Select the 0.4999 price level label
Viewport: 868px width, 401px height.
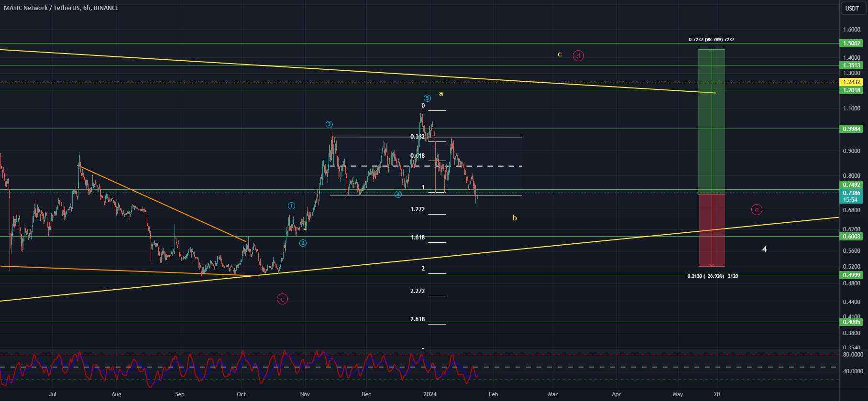[x=852, y=275]
